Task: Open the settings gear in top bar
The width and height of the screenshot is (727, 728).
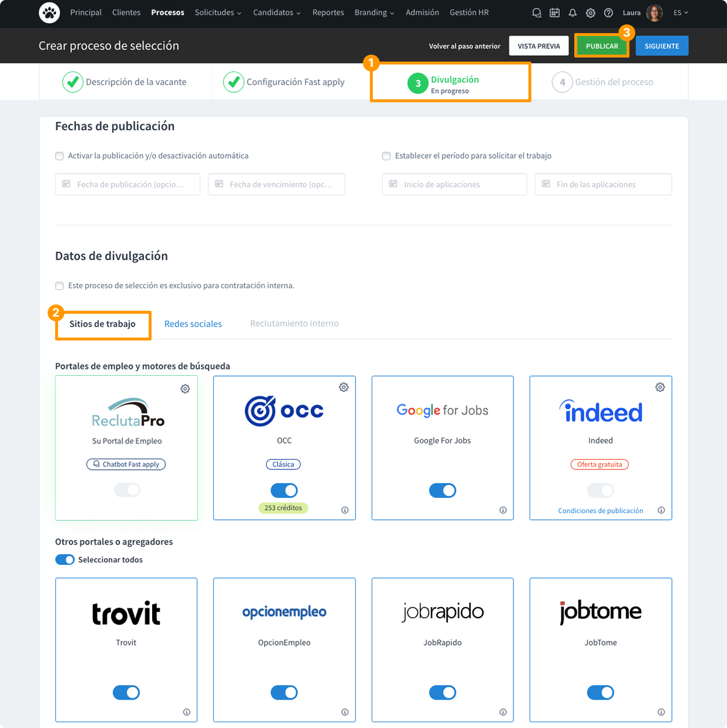Action: 591,13
